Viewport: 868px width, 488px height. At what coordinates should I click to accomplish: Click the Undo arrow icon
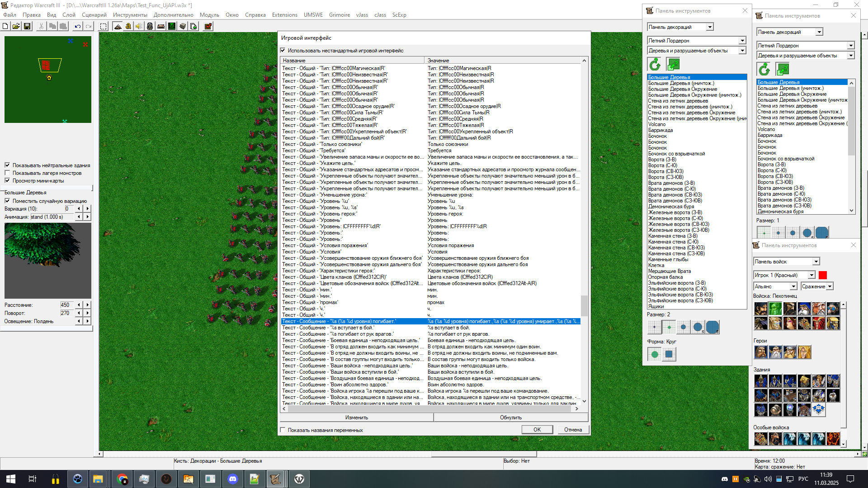click(78, 26)
